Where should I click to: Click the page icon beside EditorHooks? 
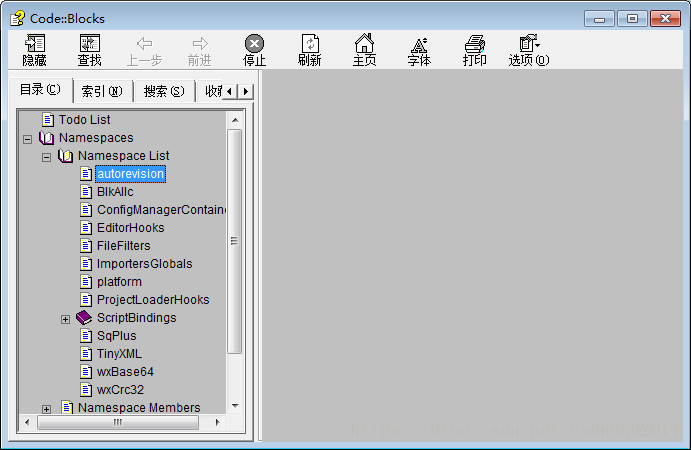[86, 227]
